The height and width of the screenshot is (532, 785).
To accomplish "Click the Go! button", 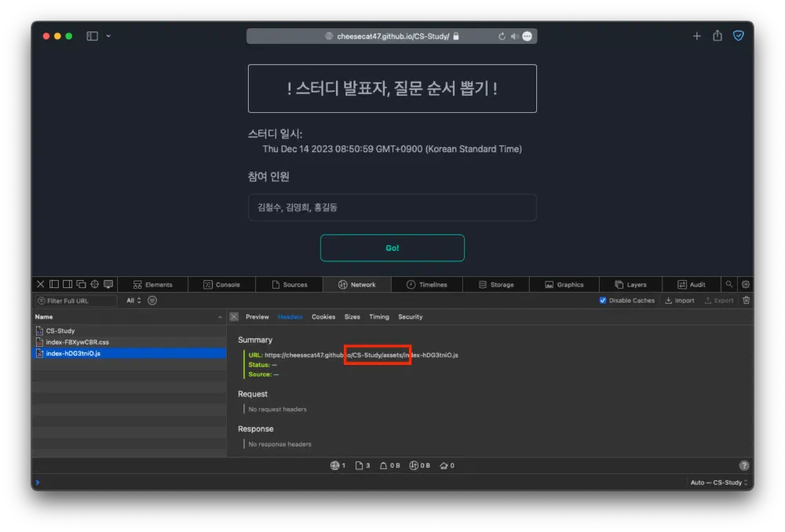I will (392, 247).
